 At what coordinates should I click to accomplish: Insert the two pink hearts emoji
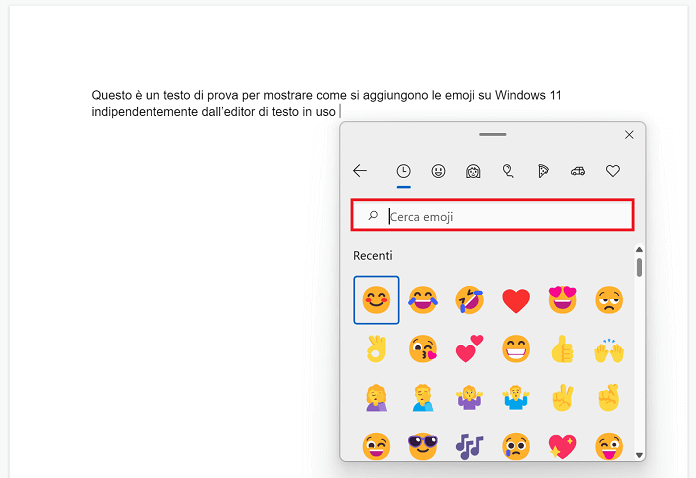[x=470, y=349]
